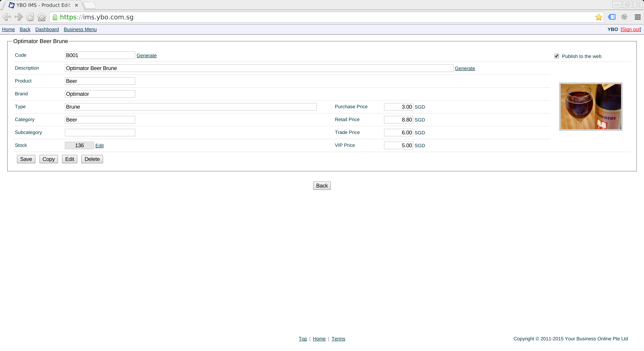Open the browser hamburger menu icon
The image size is (644, 351).
click(x=638, y=17)
